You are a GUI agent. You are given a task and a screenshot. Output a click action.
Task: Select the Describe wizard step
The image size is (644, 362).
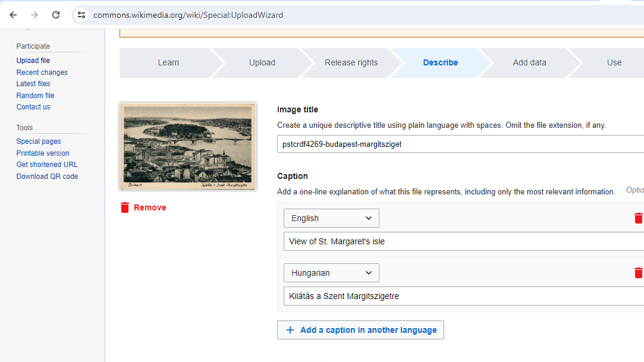pyautogui.click(x=440, y=63)
